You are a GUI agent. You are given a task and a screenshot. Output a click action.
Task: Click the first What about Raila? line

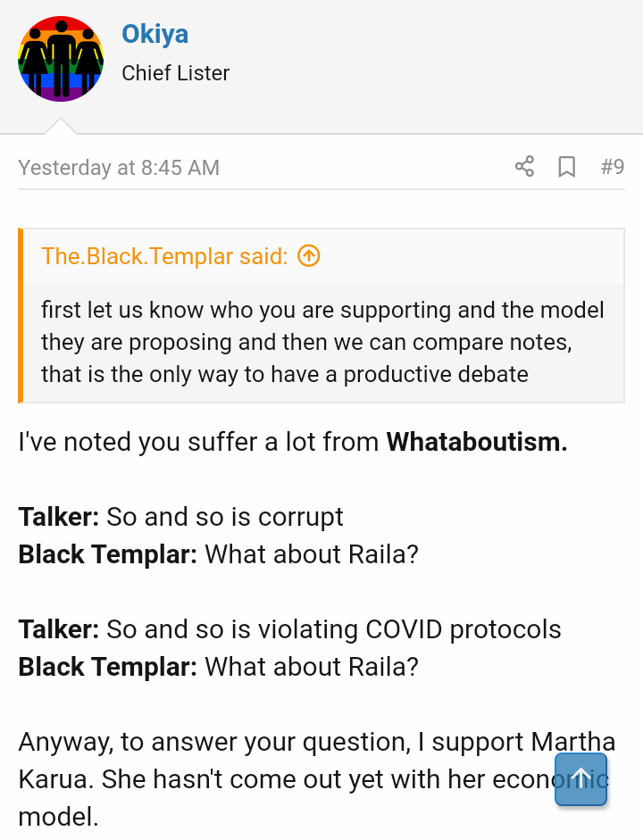tap(312, 554)
